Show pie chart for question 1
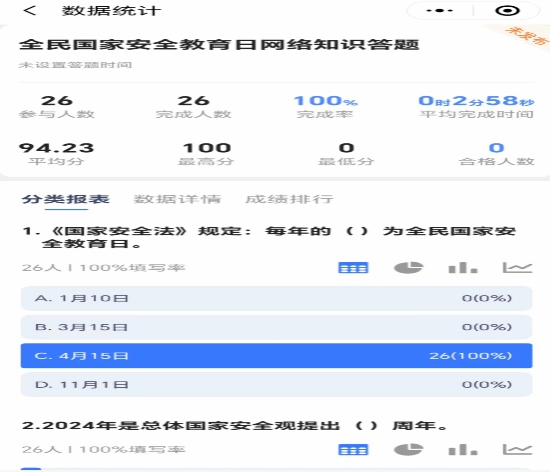 click(x=408, y=268)
